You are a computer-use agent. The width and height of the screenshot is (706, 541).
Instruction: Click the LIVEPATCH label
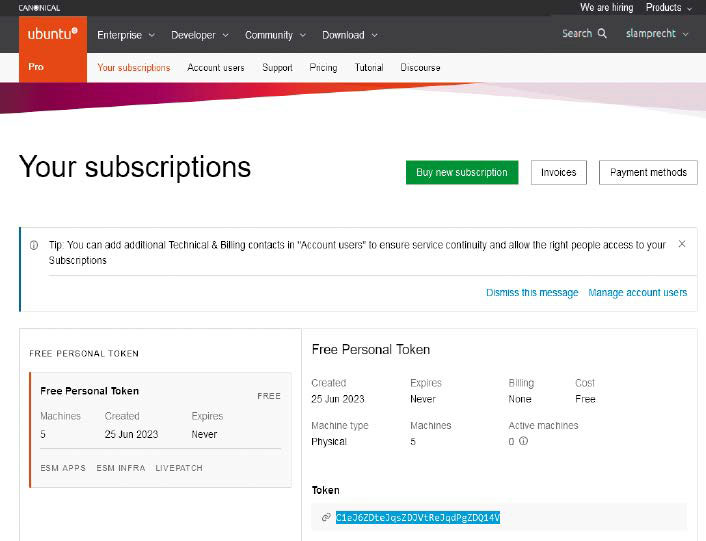(x=179, y=468)
